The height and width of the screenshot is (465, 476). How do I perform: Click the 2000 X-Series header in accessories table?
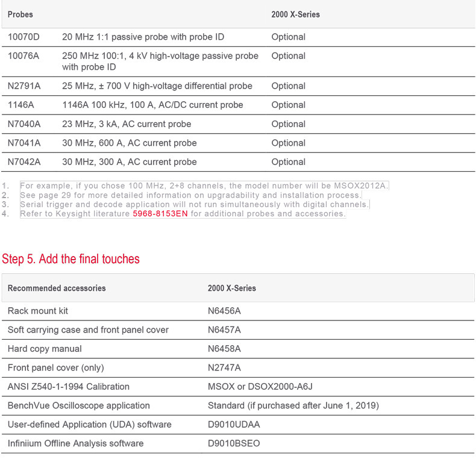click(x=232, y=288)
